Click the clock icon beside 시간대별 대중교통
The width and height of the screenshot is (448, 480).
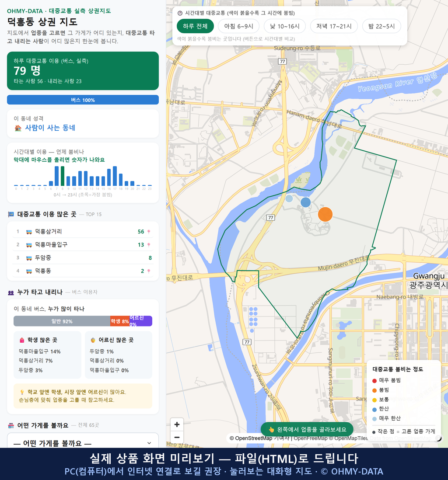click(x=180, y=13)
